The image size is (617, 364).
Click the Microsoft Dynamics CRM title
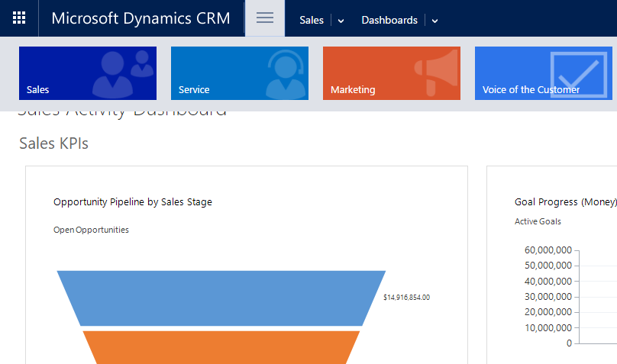coord(141,18)
